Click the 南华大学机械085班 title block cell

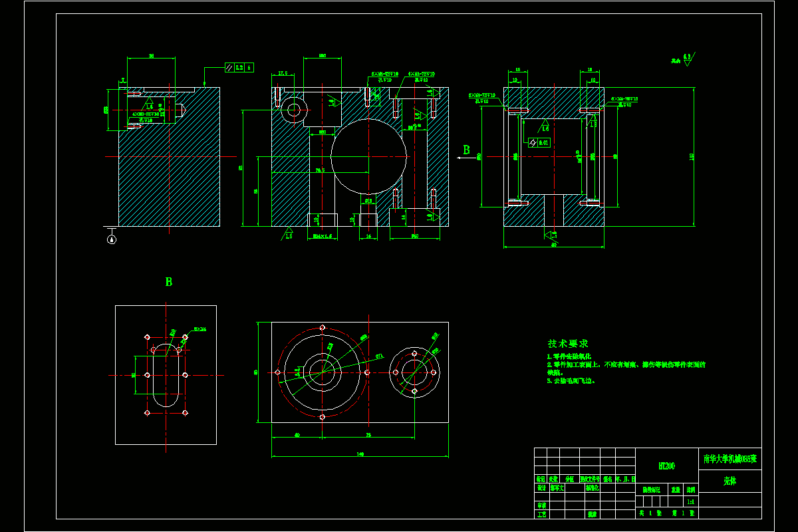[x=730, y=459]
